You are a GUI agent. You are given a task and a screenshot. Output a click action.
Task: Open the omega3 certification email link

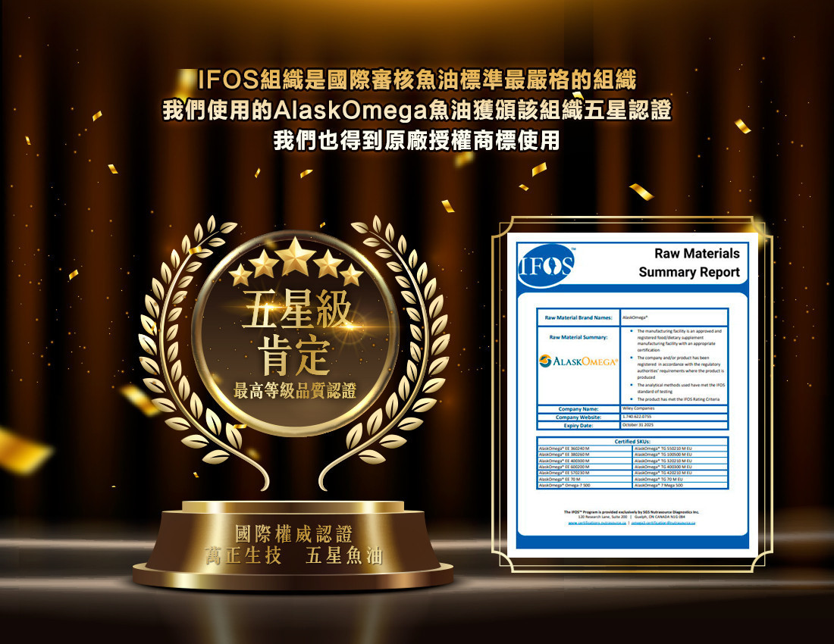point(663,523)
